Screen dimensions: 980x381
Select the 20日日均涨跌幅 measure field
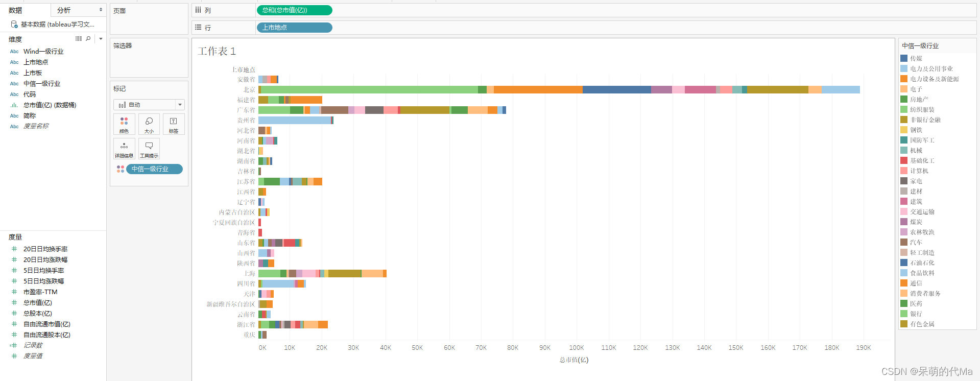coord(45,260)
